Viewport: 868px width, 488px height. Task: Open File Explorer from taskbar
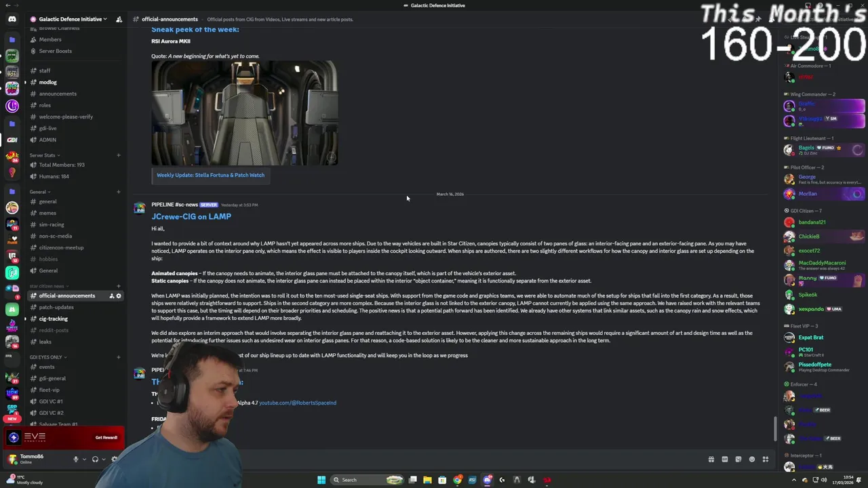427,480
